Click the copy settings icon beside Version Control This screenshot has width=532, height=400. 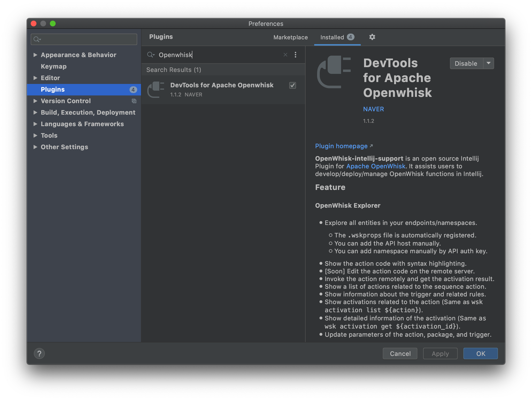click(x=134, y=101)
